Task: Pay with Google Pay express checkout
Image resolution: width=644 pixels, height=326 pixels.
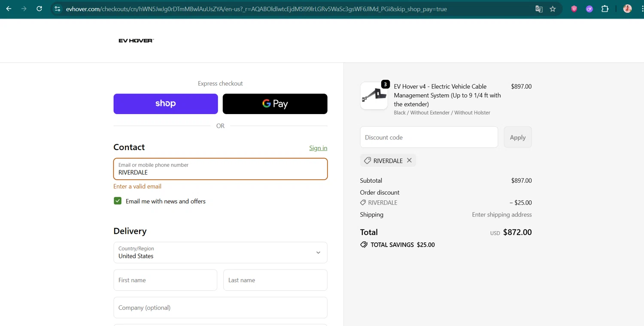Action: coord(275,104)
